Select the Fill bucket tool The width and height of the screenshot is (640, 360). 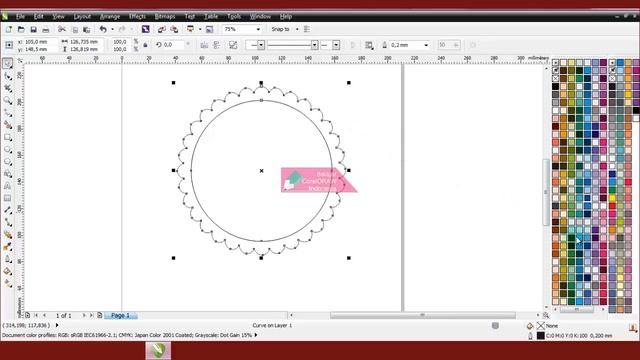7,271
